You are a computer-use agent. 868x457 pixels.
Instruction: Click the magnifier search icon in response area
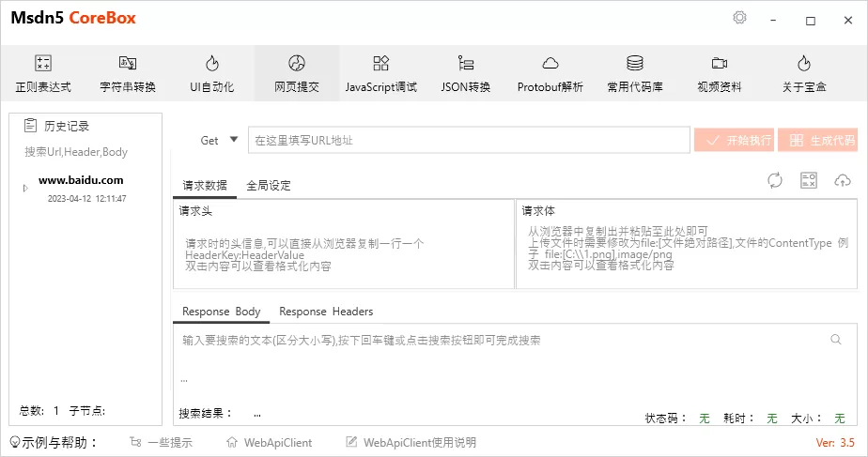click(x=836, y=340)
